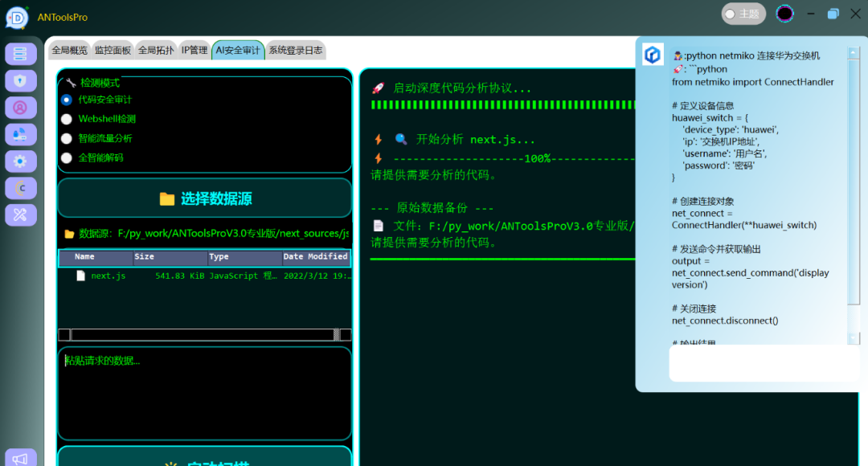868x466 pixels.
Task: Click the 541.83 KiB size cell
Action: (x=180, y=276)
